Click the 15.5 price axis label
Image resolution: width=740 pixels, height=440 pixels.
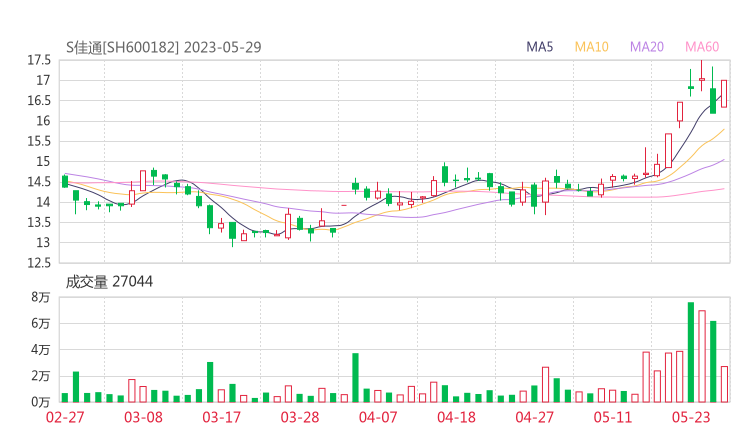[39, 142]
